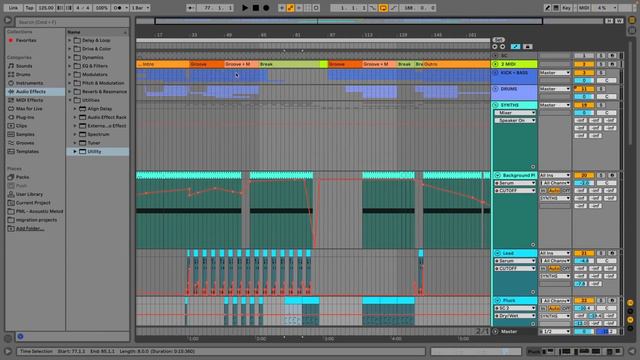Image resolution: width=640 pixels, height=360 pixels.
Task: Open the quantization menu showing 1 Bar
Action: 140,8
